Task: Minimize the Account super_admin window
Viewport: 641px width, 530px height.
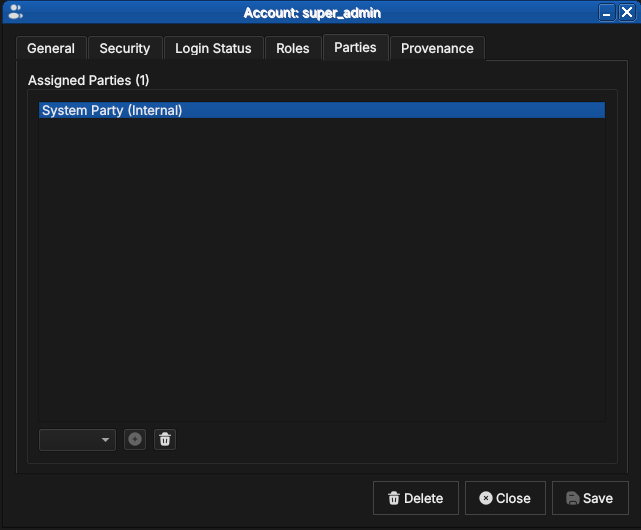Action: click(607, 12)
